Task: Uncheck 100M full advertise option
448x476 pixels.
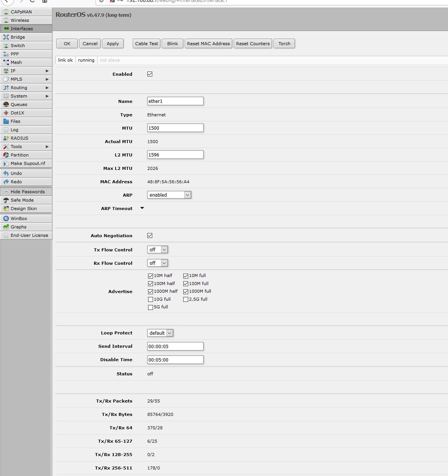Action: 186,284
